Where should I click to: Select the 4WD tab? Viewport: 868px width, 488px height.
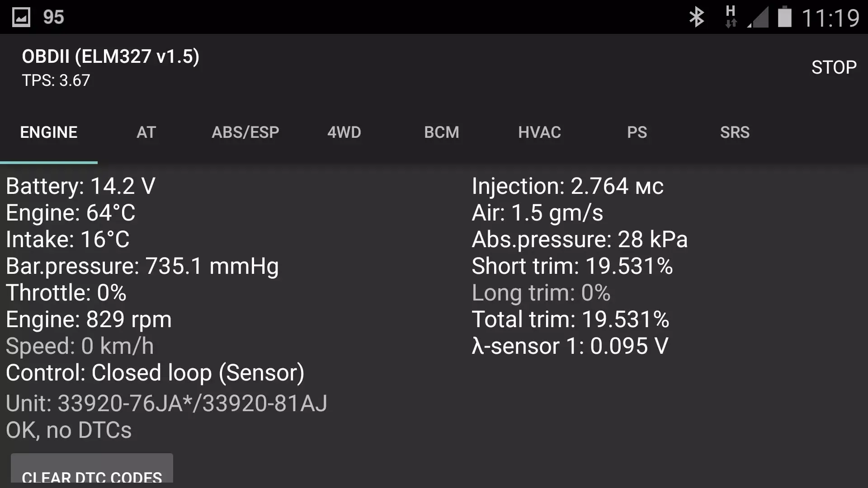pyautogui.click(x=344, y=132)
